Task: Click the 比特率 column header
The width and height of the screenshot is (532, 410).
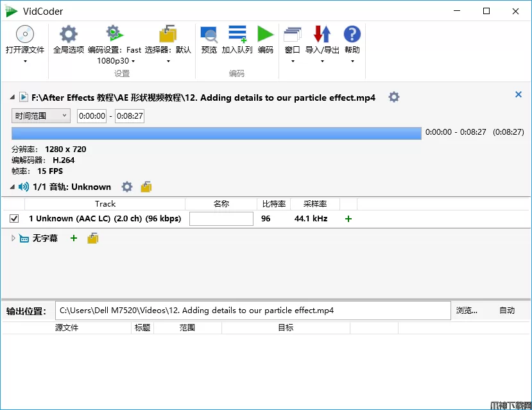Action: coord(274,204)
